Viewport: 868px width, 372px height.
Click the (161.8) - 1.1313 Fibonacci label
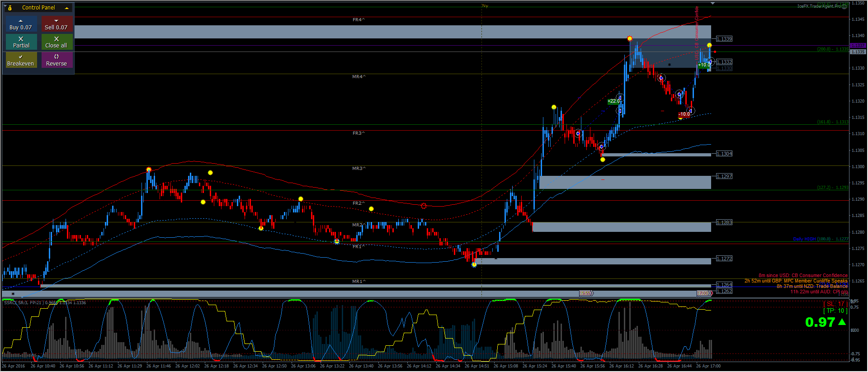[x=833, y=122]
